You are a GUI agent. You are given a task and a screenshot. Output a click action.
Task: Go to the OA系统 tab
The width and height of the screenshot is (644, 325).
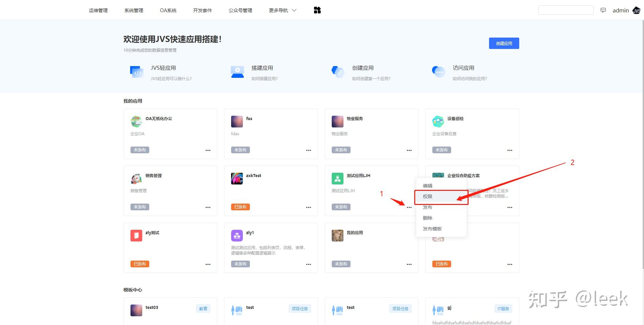tap(168, 10)
